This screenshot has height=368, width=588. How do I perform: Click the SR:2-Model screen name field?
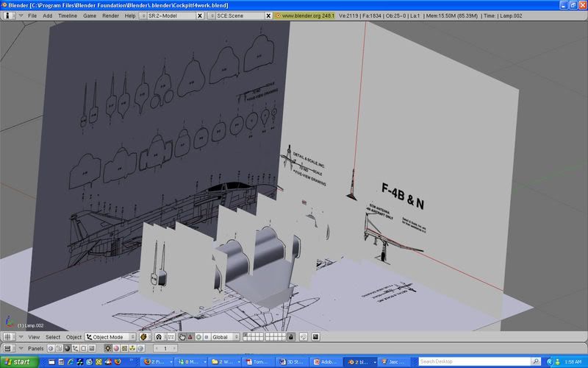click(x=171, y=15)
